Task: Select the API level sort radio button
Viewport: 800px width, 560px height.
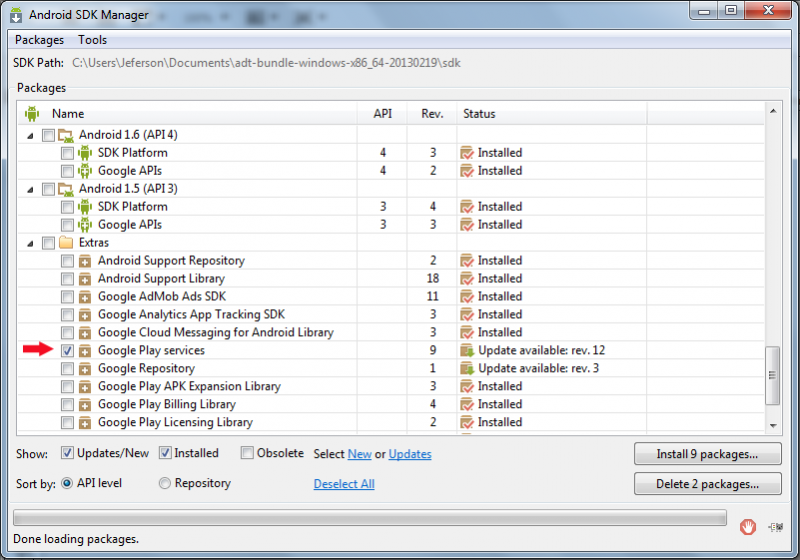Action: [67, 482]
